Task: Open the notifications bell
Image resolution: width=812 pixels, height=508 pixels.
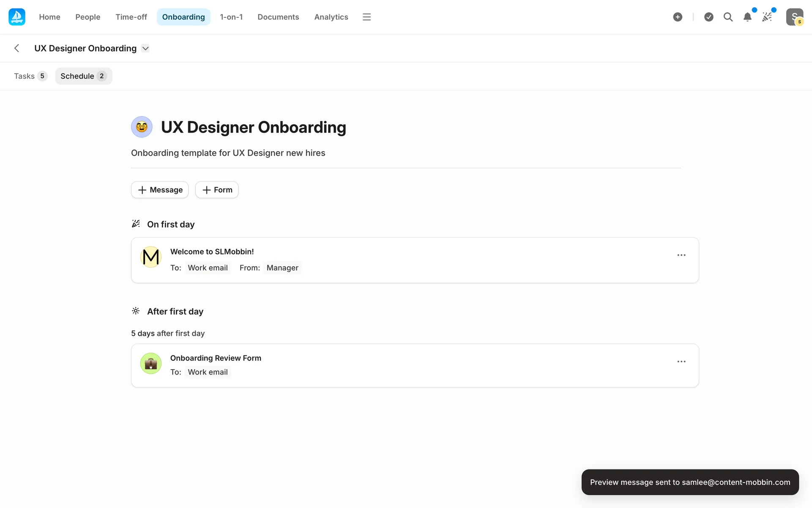Action: [747, 17]
